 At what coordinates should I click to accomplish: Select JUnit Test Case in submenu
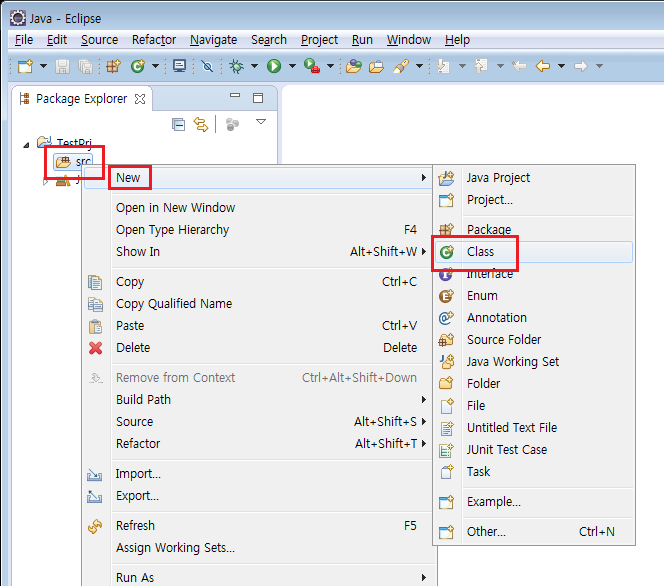pos(534,450)
